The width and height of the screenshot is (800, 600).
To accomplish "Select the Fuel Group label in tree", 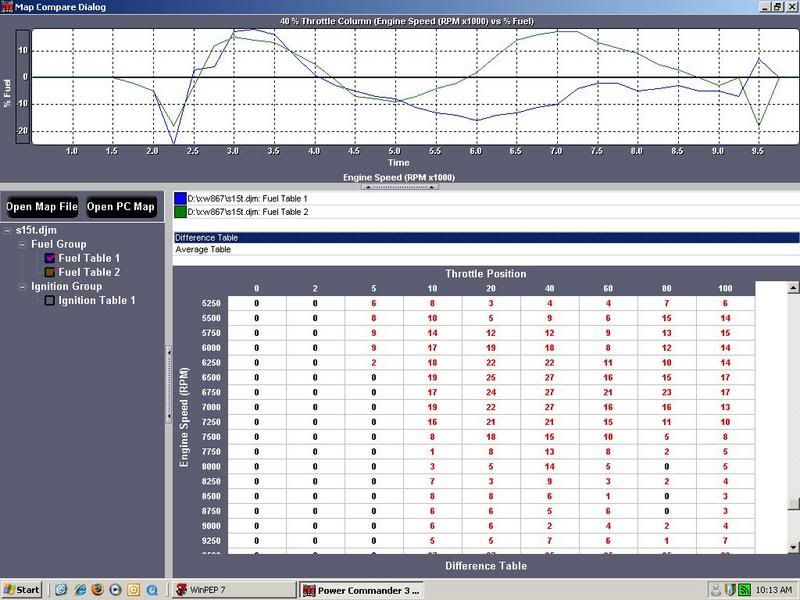I will [59, 244].
